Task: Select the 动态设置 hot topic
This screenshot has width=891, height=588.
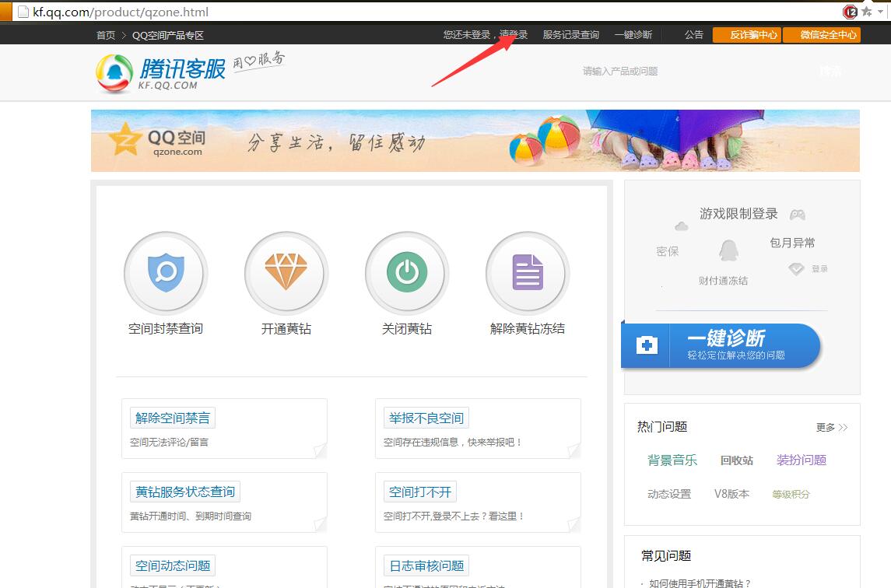Action: 669,494
